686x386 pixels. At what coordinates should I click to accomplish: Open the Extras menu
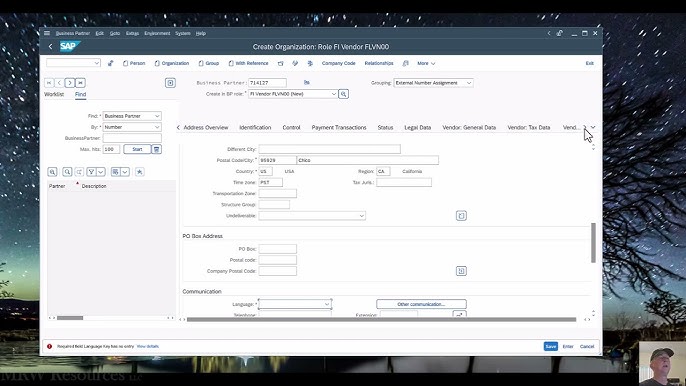[x=132, y=33]
